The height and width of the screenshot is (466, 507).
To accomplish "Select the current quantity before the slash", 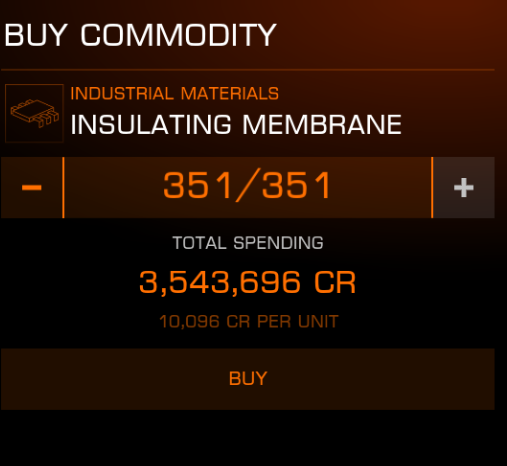I will click(x=198, y=185).
